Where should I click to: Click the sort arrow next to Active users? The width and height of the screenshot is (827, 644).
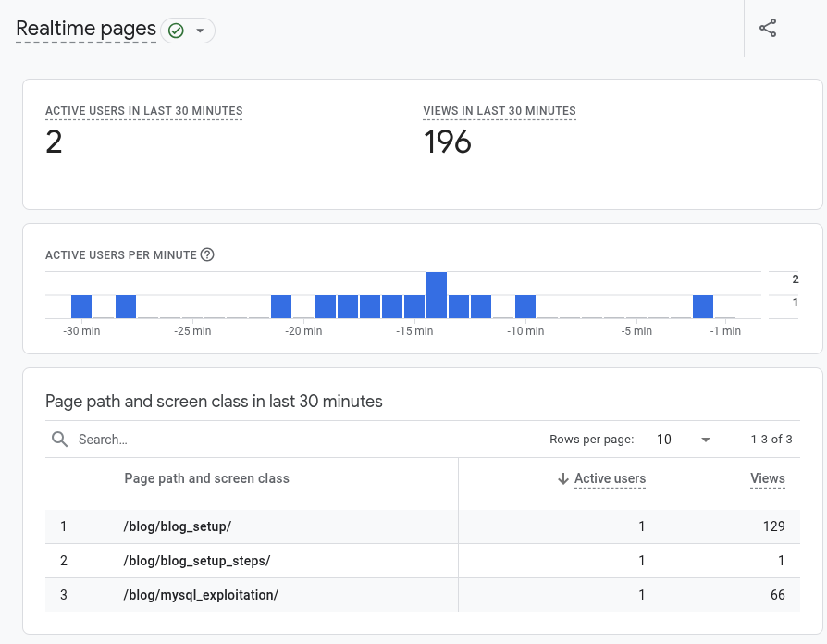pos(562,478)
